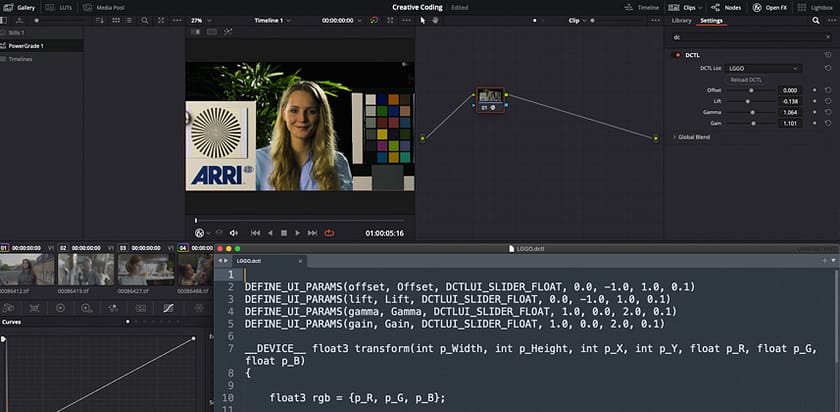Toggle the Lightbox view
This screenshot has width=840, height=412.
(x=815, y=8)
